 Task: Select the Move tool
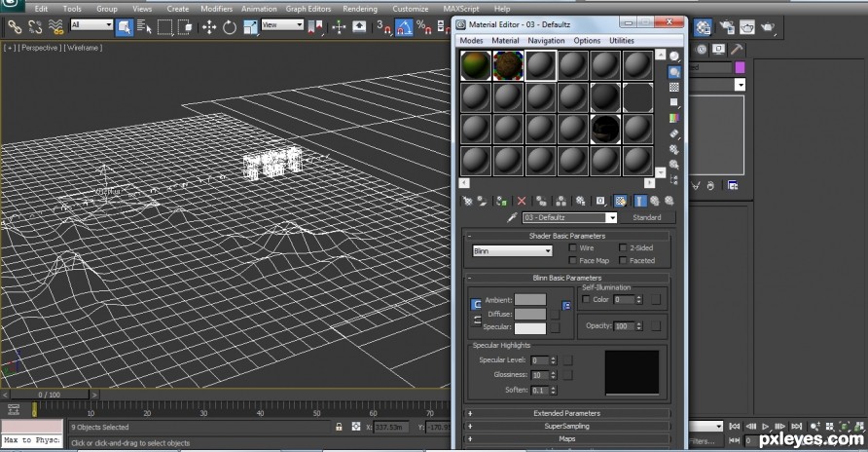pos(209,26)
